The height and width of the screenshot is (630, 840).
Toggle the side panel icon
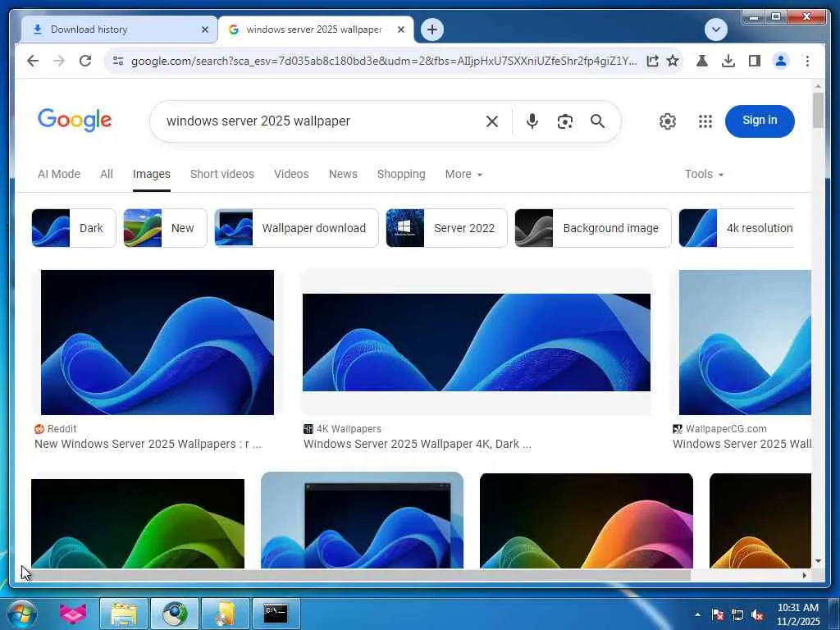pyautogui.click(x=755, y=61)
